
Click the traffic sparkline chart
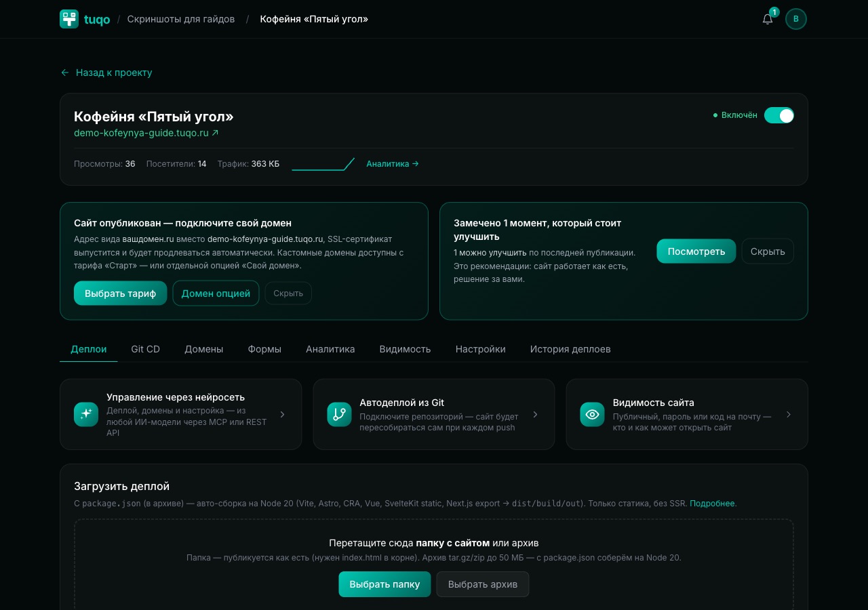tap(323, 163)
